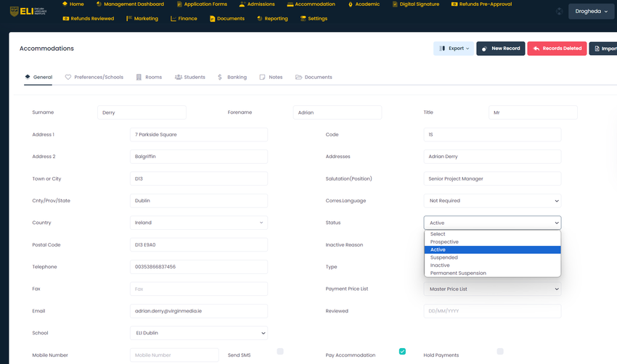Screen dimensions: 617x364
Task: Choose Permanent Suspension status option
Action: 458,273
